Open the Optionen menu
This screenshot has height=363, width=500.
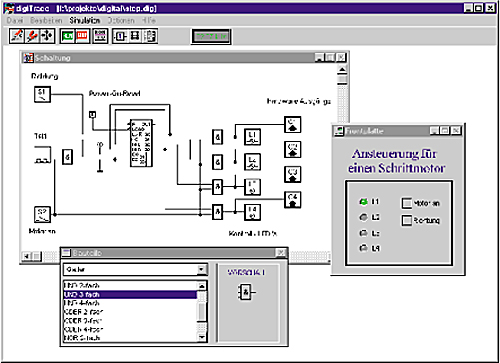coord(121,20)
